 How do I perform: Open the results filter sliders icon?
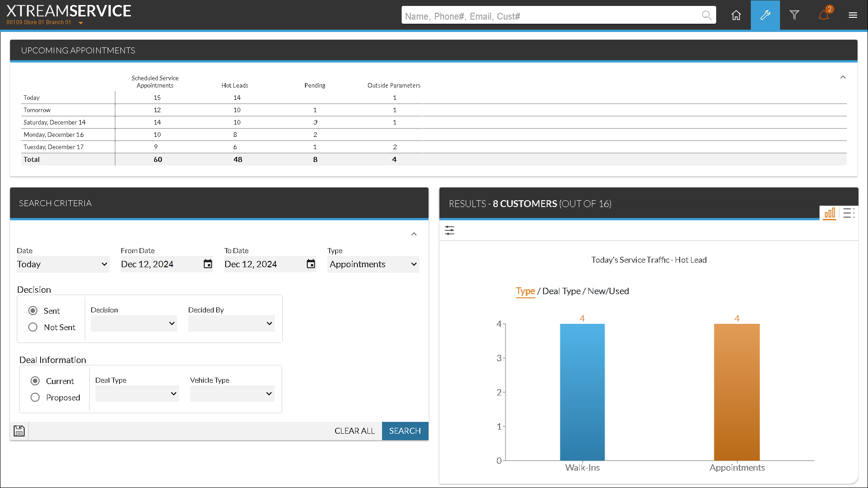point(449,230)
